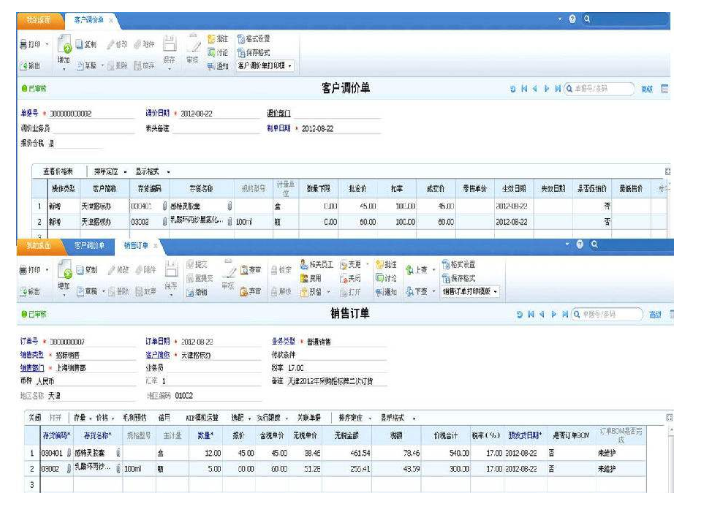Click 讨论 (Discuss) in the 销售订单 toolbar

pyautogui.click(x=386, y=278)
